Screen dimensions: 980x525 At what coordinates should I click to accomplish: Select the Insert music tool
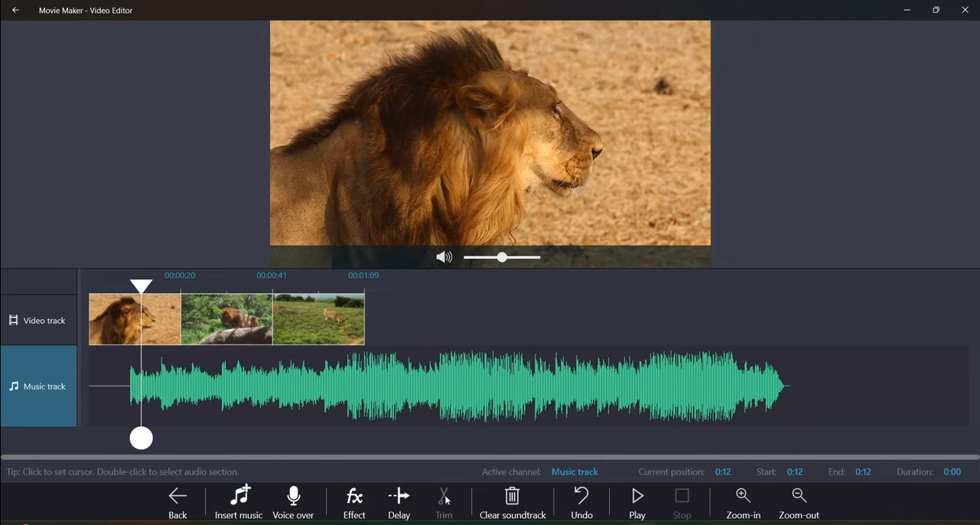[238, 501]
